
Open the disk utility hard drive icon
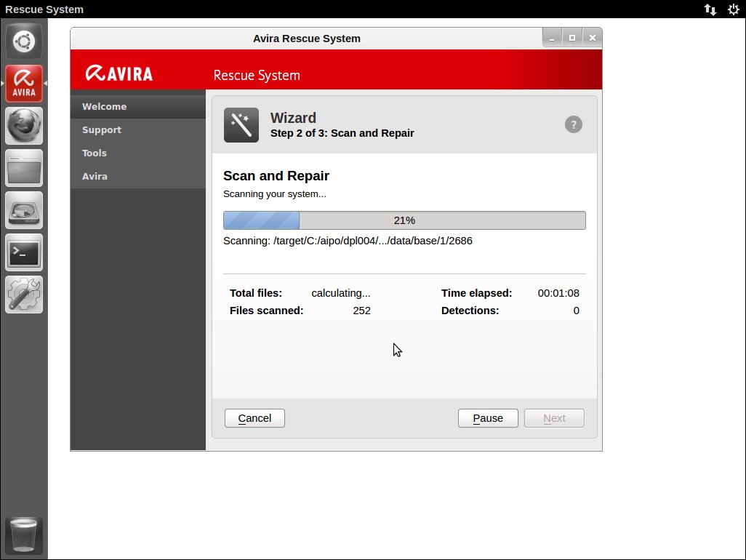coord(24,210)
